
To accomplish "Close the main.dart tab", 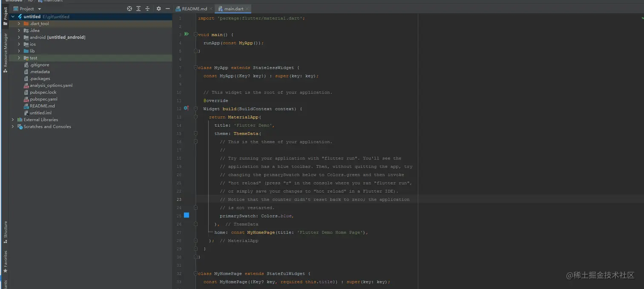I will (247, 9).
